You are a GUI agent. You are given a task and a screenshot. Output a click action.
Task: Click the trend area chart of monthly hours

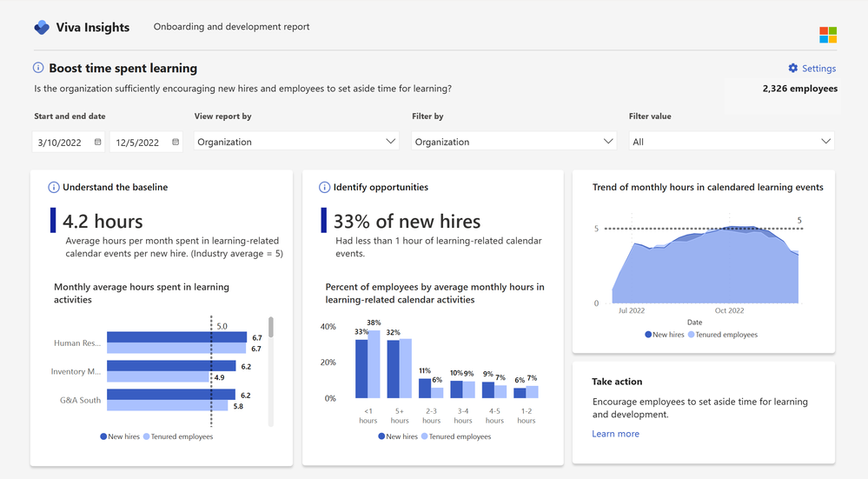click(x=705, y=264)
